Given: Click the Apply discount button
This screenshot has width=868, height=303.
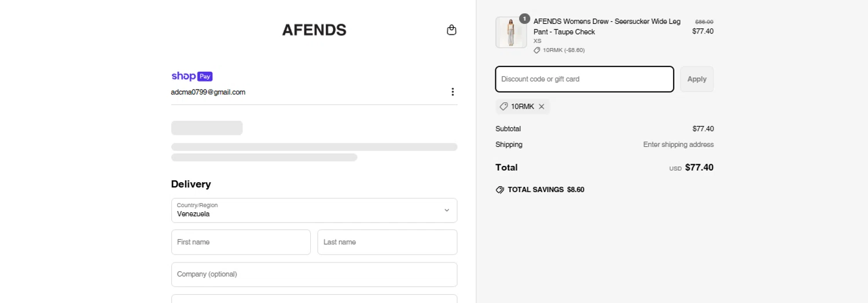Looking at the screenshot, I should (697, 79).
